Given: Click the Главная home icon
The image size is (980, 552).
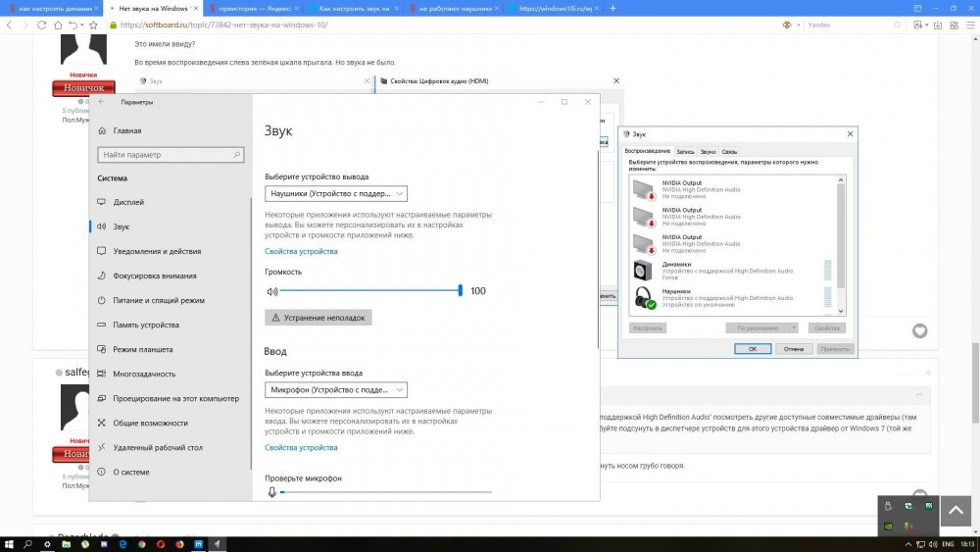Looking at the screenshot, I should [102, 130].
